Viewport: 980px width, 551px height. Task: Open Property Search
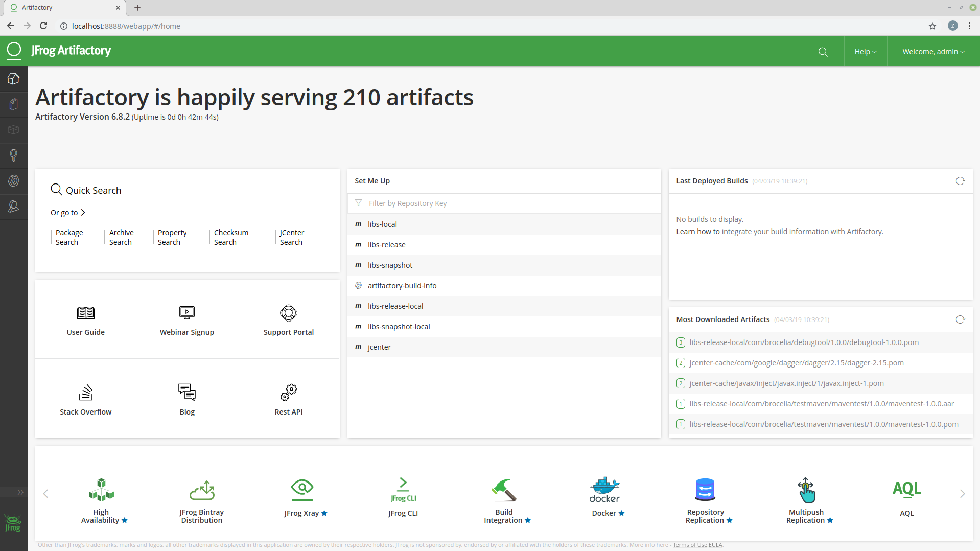[172, 237]
